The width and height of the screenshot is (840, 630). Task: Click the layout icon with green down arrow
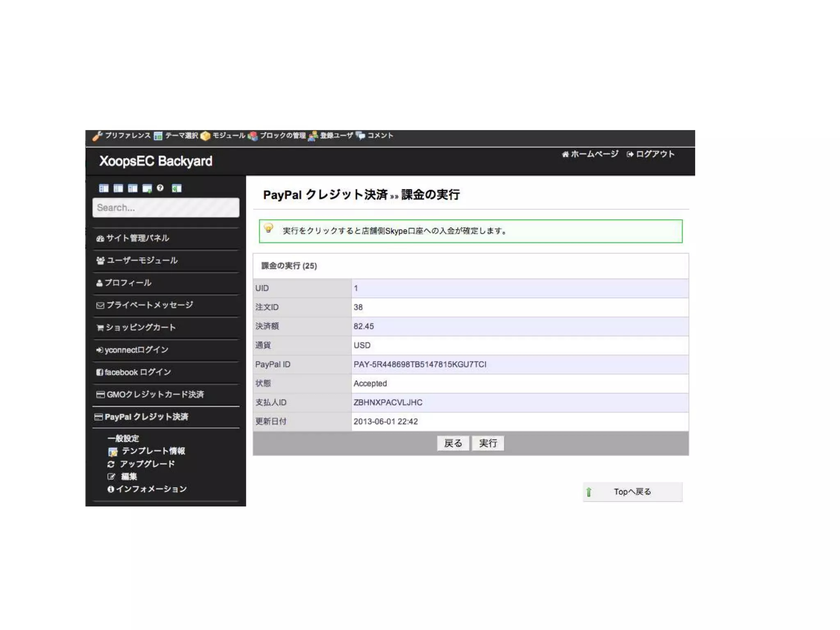click(x=147, y=188)
